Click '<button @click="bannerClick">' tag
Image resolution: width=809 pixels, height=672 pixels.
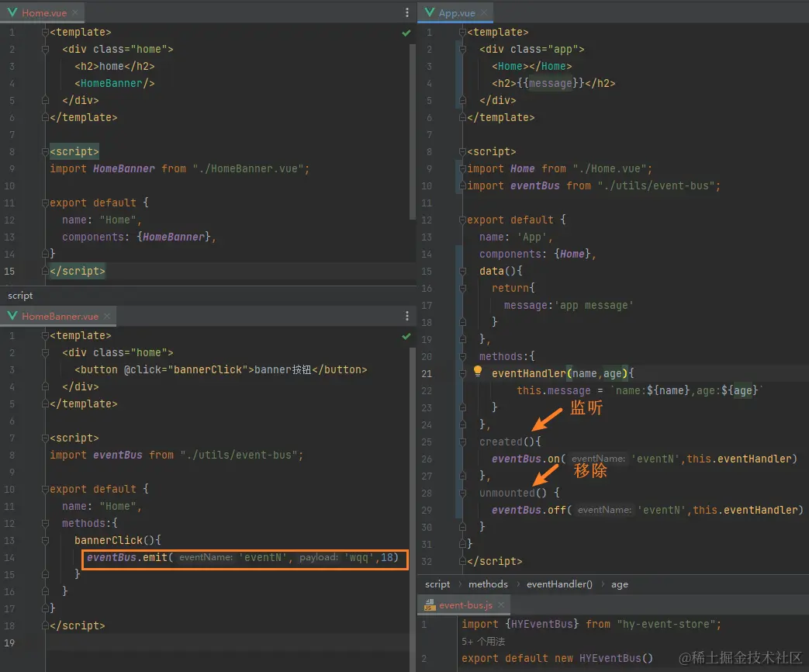[164, 369]
